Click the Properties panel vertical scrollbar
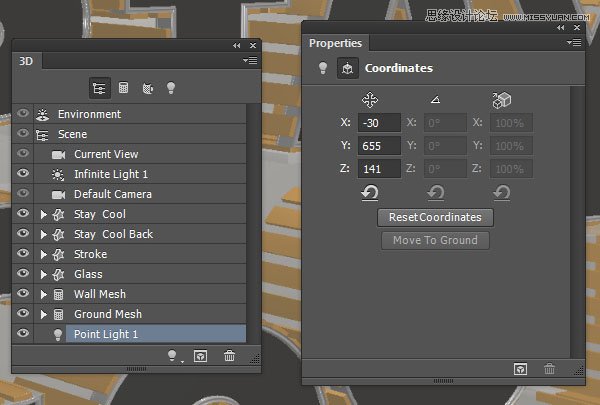 [x=576, y=222]
